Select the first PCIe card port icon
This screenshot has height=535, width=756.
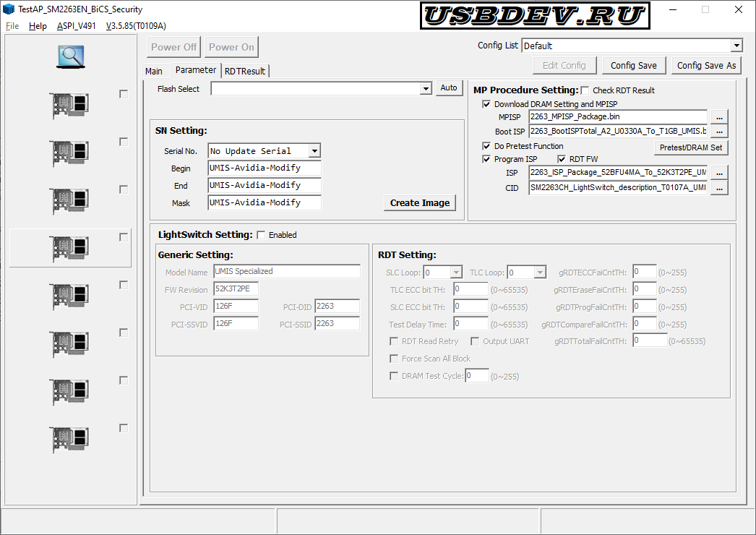[x=70, y=105]
